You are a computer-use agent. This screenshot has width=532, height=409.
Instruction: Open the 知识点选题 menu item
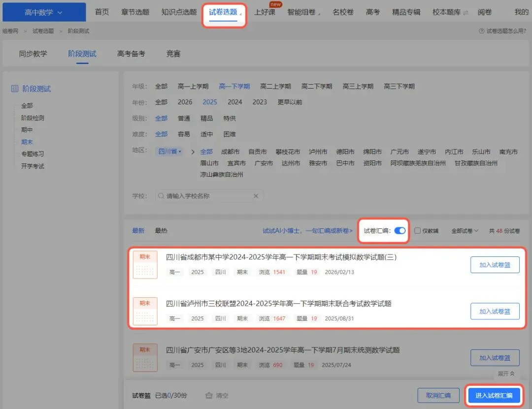(x=179, y=12)
